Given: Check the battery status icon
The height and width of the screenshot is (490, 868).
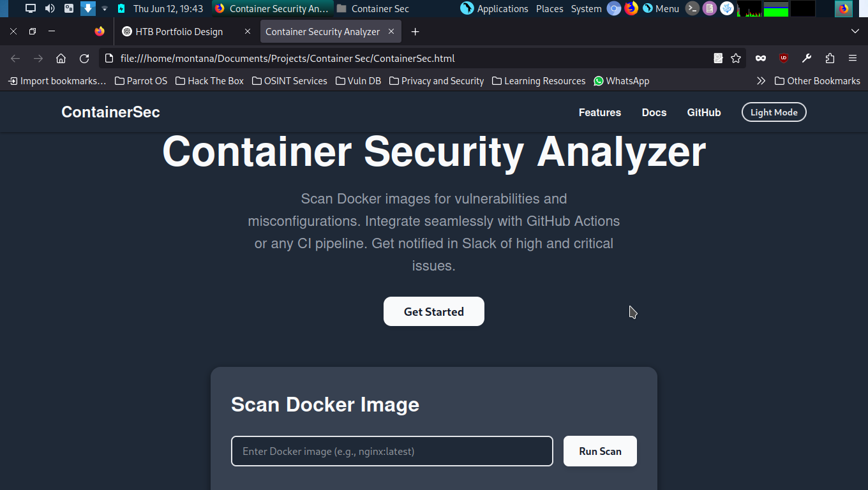Looking at the screenshot, I should (x=121, y=8).
